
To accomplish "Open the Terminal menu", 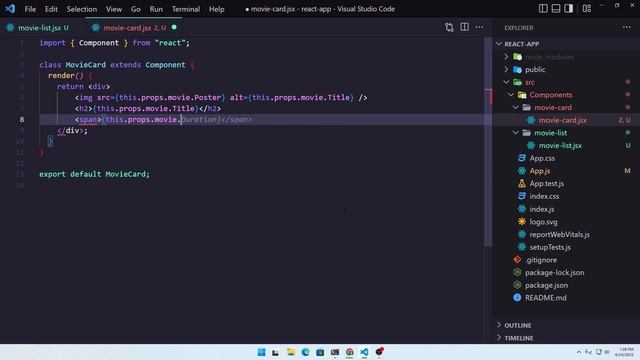I will (x=186, y=9).
